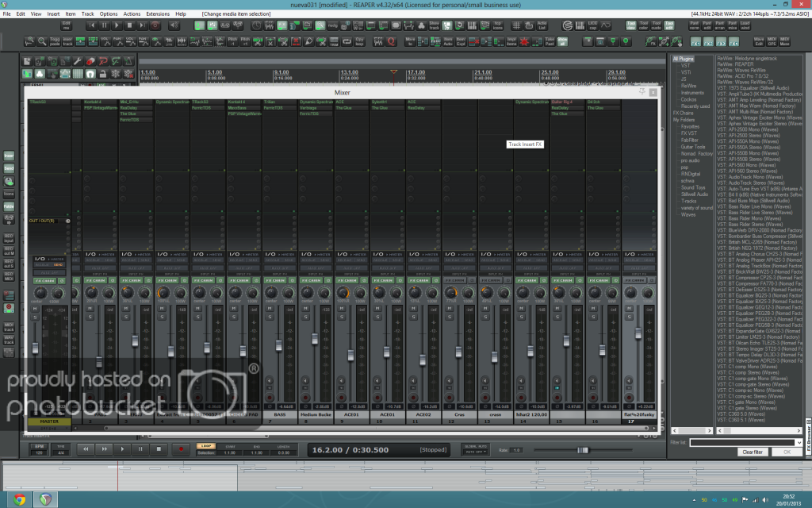The image size is (812, 508).
Task: Select the Waves folder in FX browser
Action: click(688, 214)
